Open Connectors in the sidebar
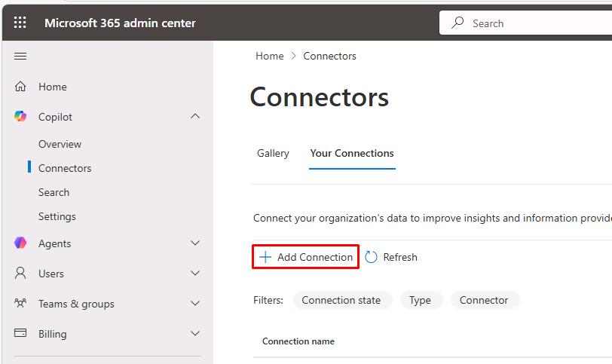This screenshot has height=364, width=612. (65, 168)
